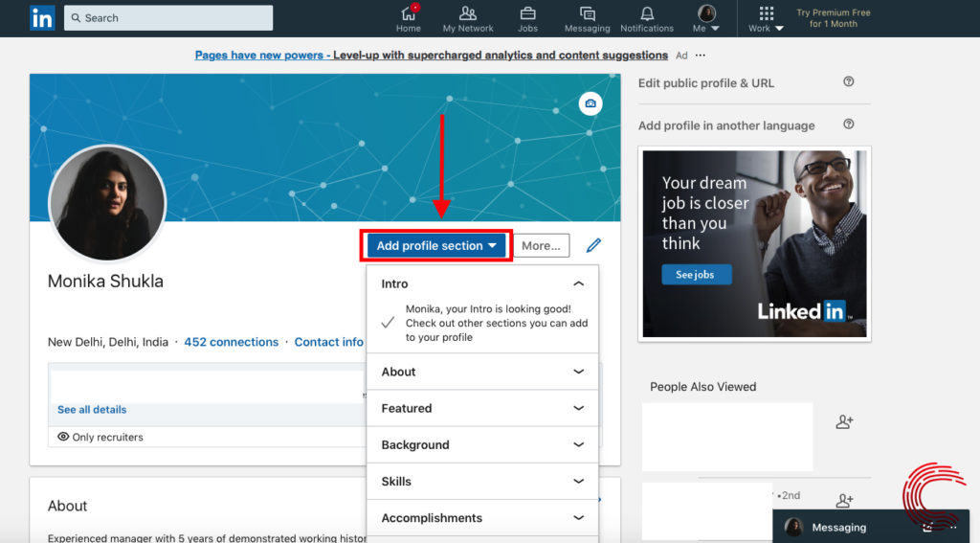Open My Network icon

[467, 19]
